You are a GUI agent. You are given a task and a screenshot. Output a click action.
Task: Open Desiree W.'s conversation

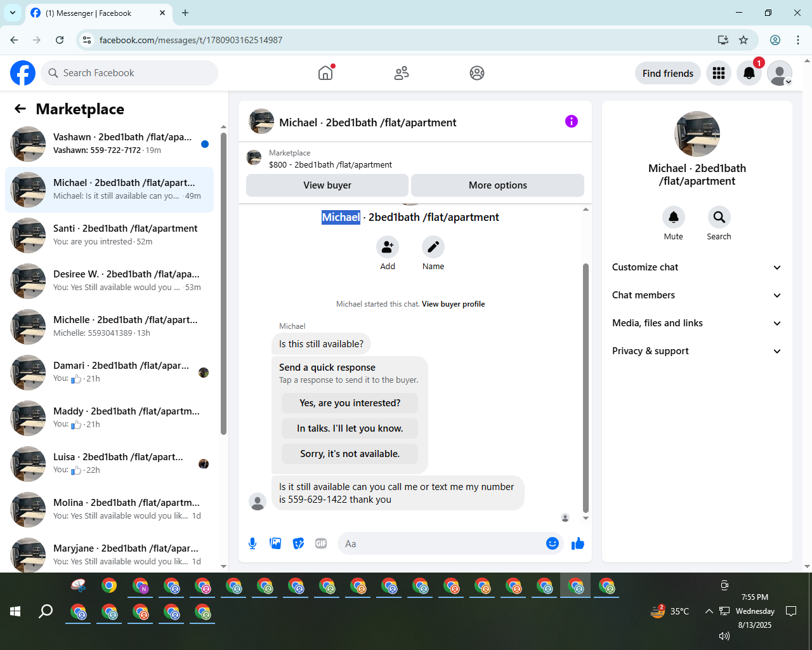109,281
